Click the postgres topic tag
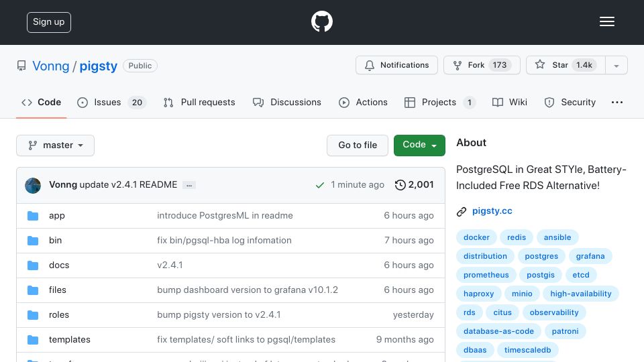644x362 pixels. (541, 257)
